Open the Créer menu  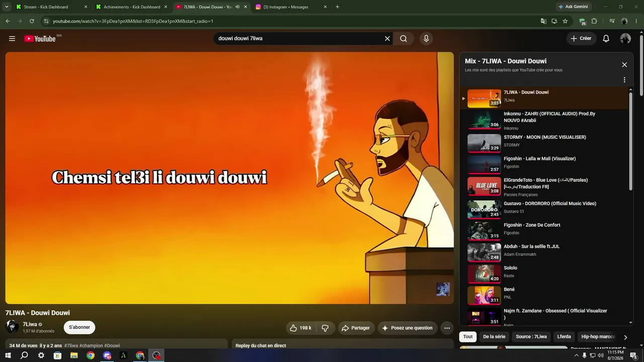coord(581,39)
